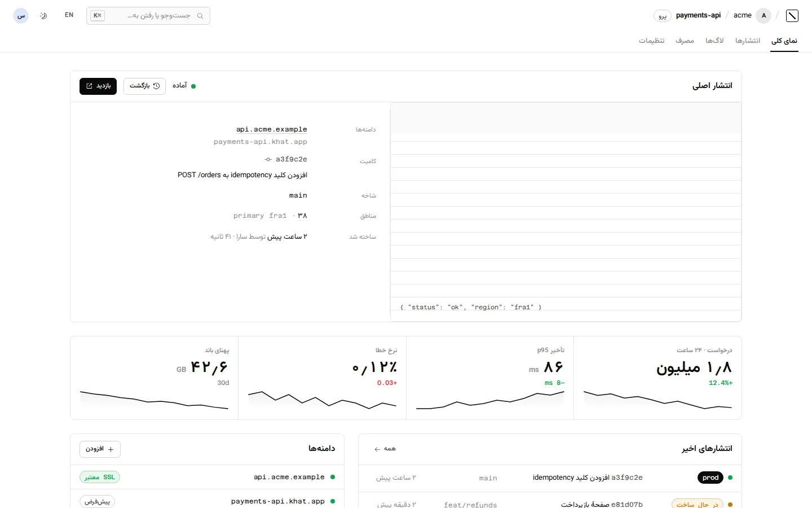Click the 'افزودن' add domain button
The width and height of the screenshot is (812, 508).
pyautogui.click(x=100, y=449)
